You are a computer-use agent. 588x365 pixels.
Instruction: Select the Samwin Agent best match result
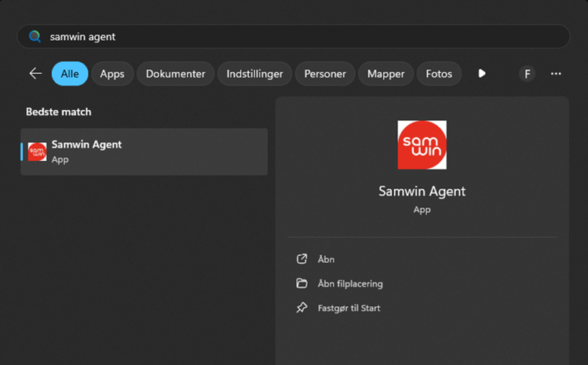pos(144,151)
